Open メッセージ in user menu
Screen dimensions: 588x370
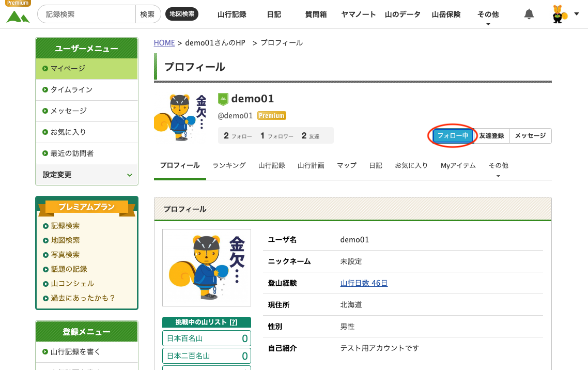click(x=87, y=111)
